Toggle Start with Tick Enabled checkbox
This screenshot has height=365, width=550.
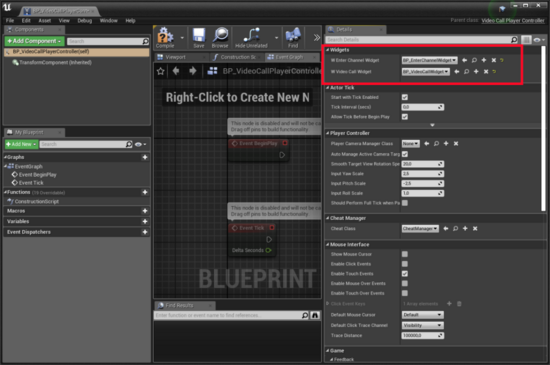coord(405,97)
